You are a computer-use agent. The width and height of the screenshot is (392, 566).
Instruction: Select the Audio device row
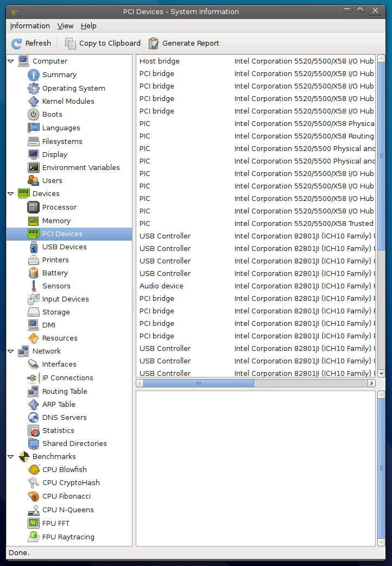pos(161,286)
